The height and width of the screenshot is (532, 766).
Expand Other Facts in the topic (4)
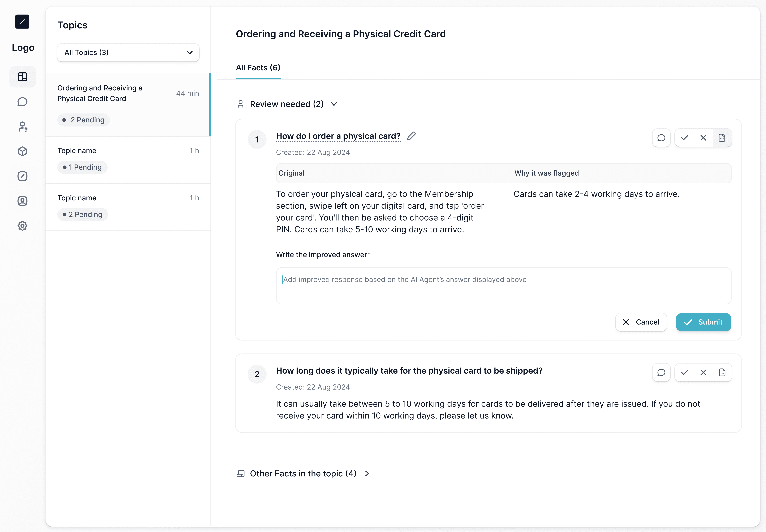(367, 474)
